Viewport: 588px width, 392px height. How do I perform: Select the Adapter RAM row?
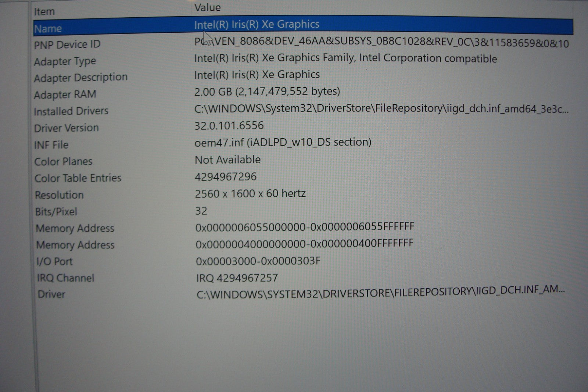coord(65,95)
